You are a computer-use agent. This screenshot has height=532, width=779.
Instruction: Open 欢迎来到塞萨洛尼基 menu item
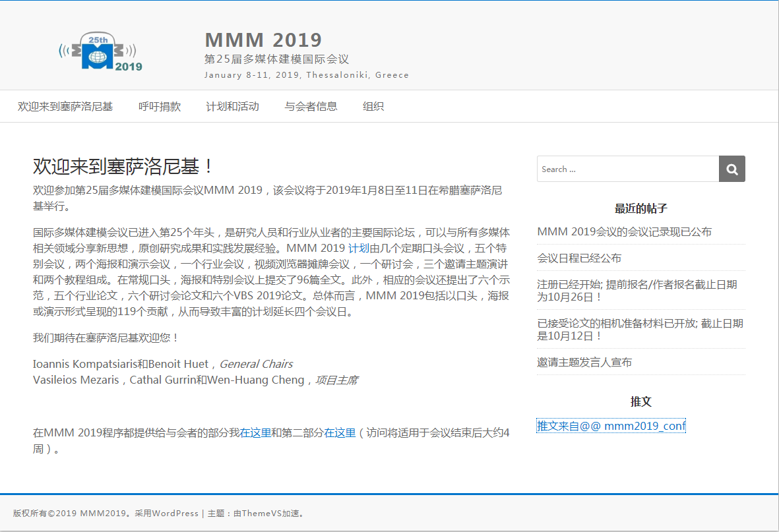65,106
